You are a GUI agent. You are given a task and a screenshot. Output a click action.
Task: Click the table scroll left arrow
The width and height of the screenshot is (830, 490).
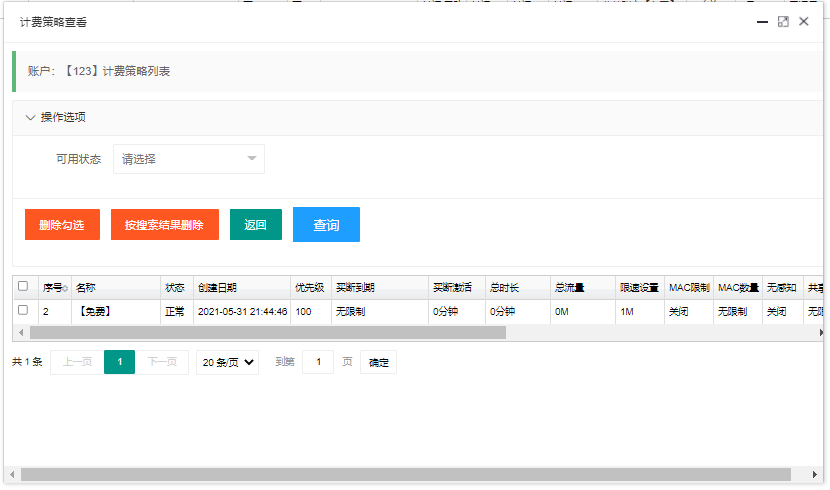point(21,333)
